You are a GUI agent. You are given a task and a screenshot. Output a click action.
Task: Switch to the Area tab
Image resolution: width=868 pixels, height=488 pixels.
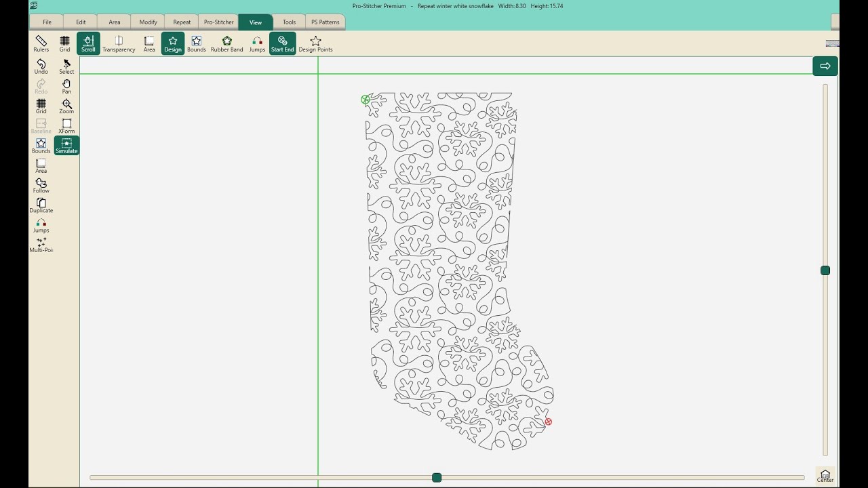pos(115,22)
